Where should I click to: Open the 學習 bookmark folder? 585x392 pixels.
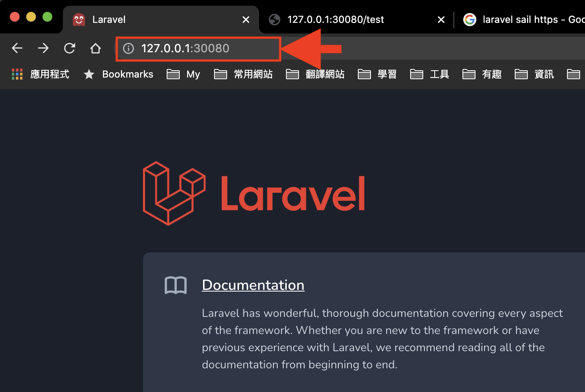[x=377, y=74]
